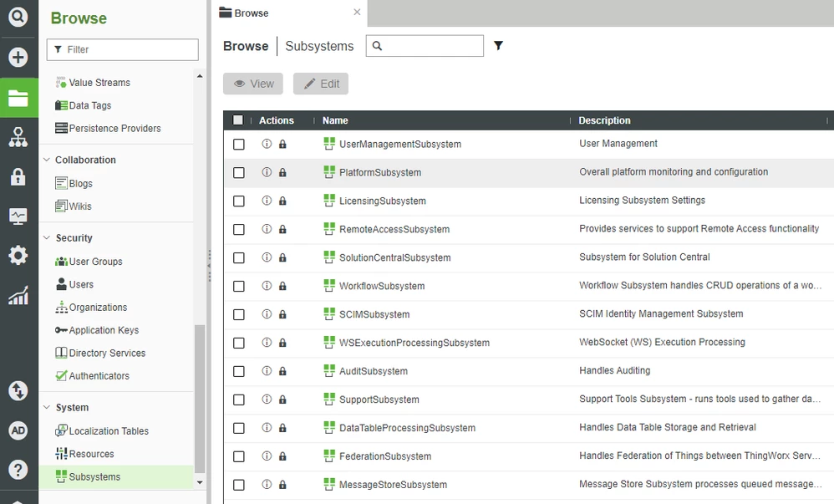This screenshot has width=834, height=504.
Task: Sort by the Name column header
Action: pos(335,120)
